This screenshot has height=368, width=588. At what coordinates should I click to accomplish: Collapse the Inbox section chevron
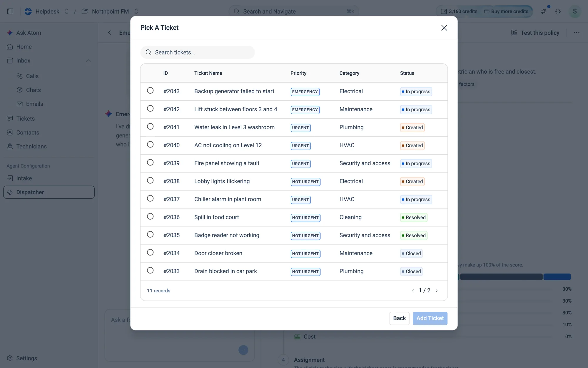[88, 61]
